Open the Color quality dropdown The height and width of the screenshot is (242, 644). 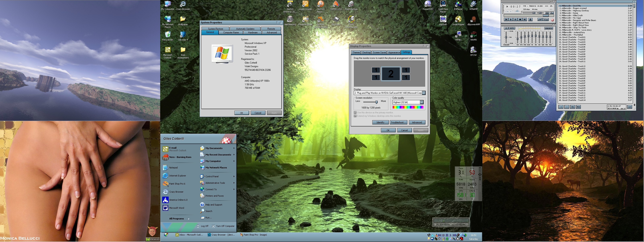pyautogui.click(x=421, y=102)
